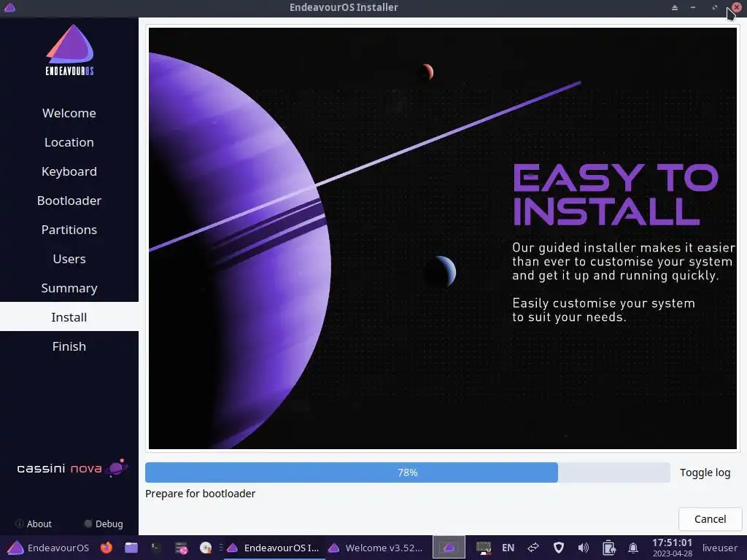Click the keep-above arrow in title bar

pos(675,7)
